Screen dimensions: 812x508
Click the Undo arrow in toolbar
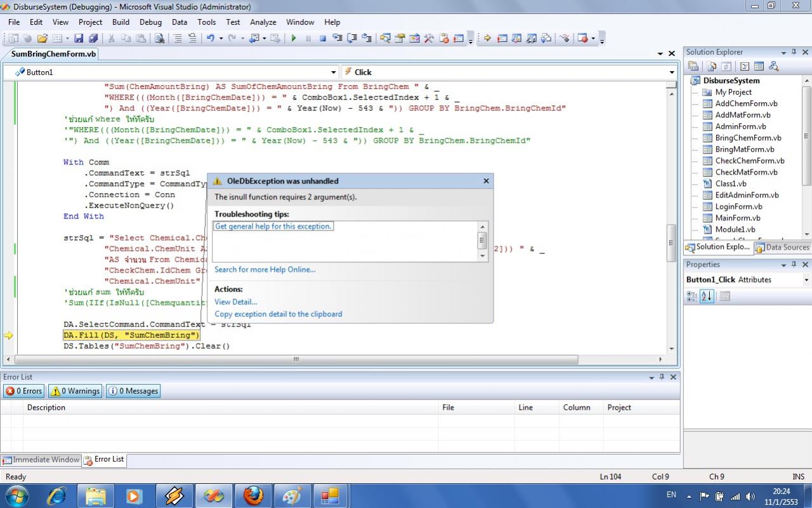210,38
